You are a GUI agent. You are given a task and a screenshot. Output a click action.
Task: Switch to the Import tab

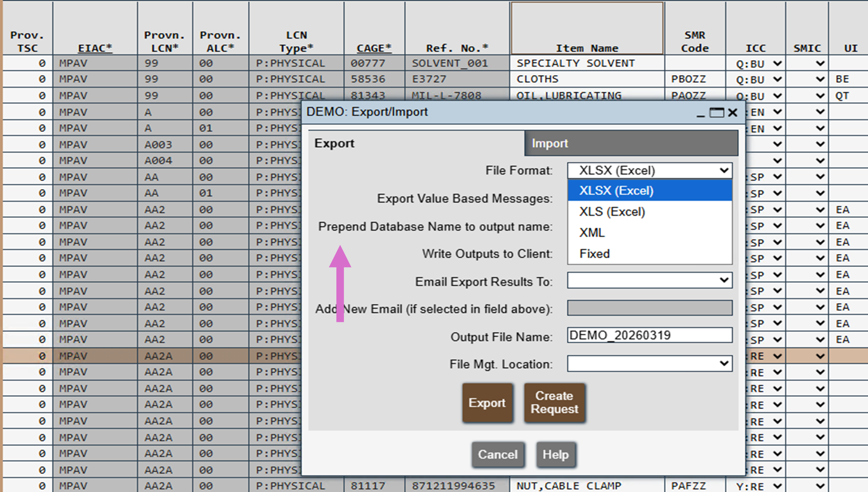550,143
